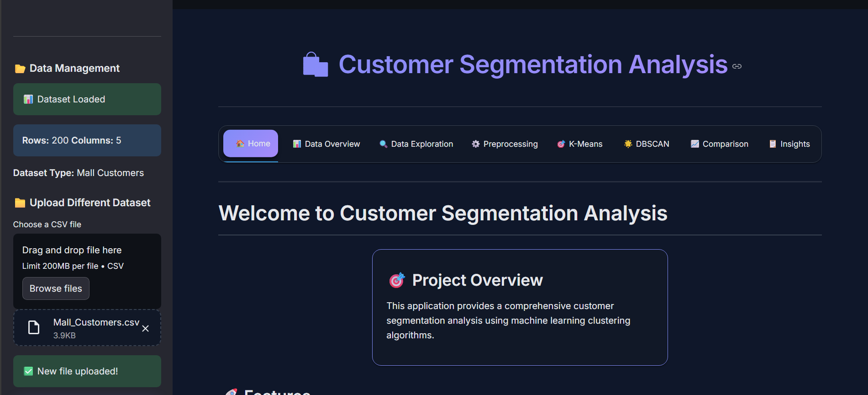
Task: Click the line chart icon on Comparison
Action: [x=695, y=144]
